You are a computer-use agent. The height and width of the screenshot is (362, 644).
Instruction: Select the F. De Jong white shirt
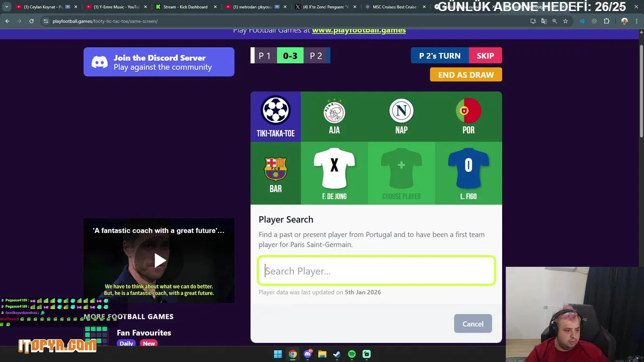click(334, 167)
